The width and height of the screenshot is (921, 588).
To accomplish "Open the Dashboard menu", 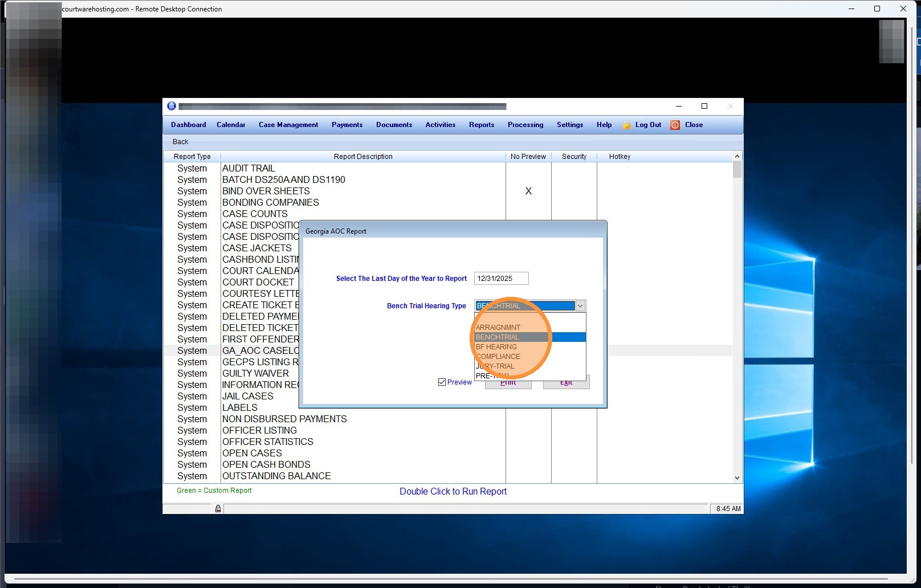I will tap(189, 125).
